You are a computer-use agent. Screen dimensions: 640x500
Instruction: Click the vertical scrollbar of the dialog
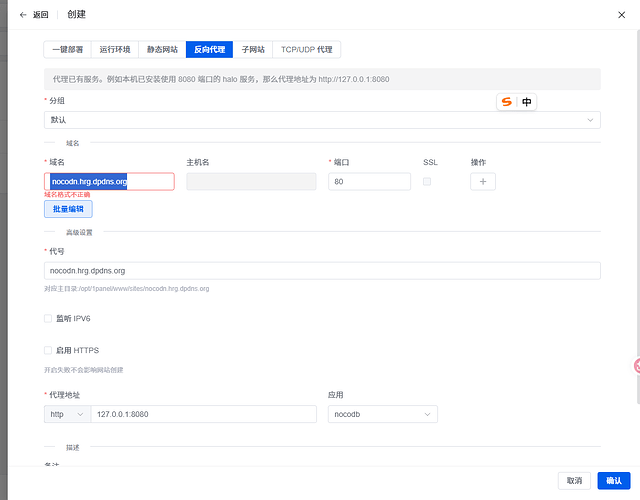(638, 216)
